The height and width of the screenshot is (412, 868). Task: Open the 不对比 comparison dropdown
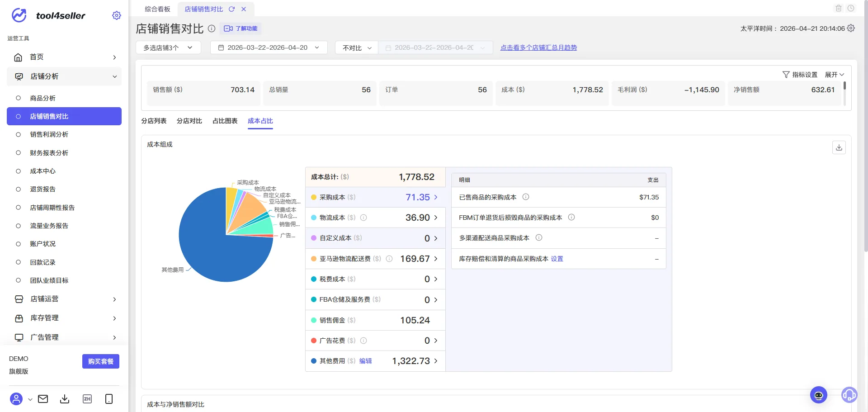click(356, 47)
